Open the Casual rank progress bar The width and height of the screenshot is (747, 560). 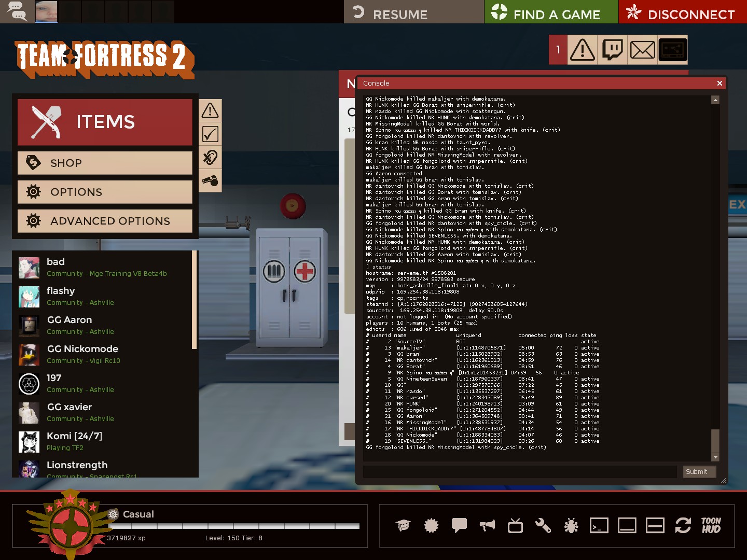tap(233, 526)
